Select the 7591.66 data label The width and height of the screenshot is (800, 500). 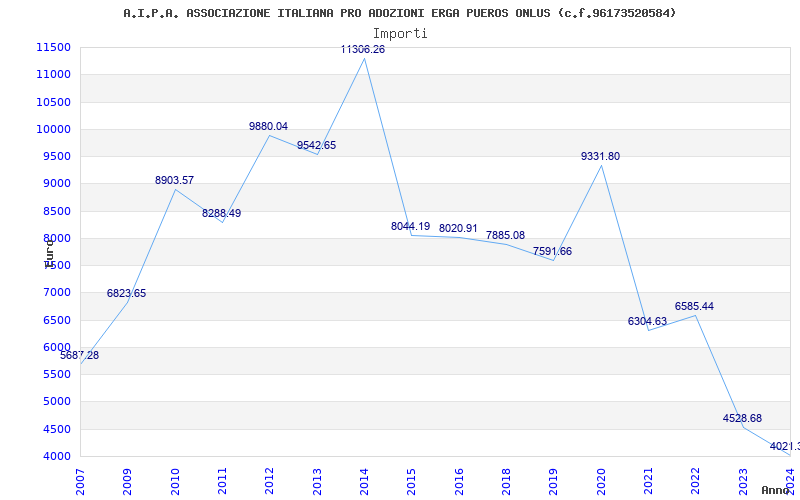pos(553,251)
